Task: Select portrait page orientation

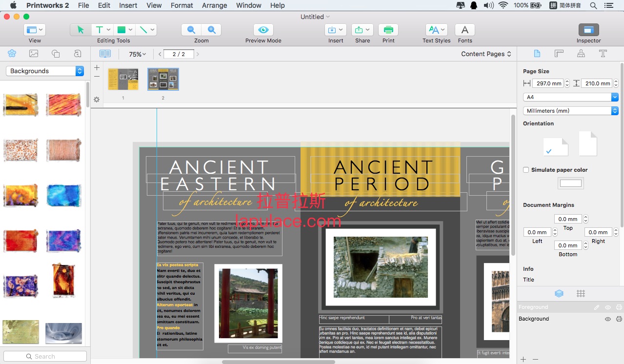Action: coord(587,143)
